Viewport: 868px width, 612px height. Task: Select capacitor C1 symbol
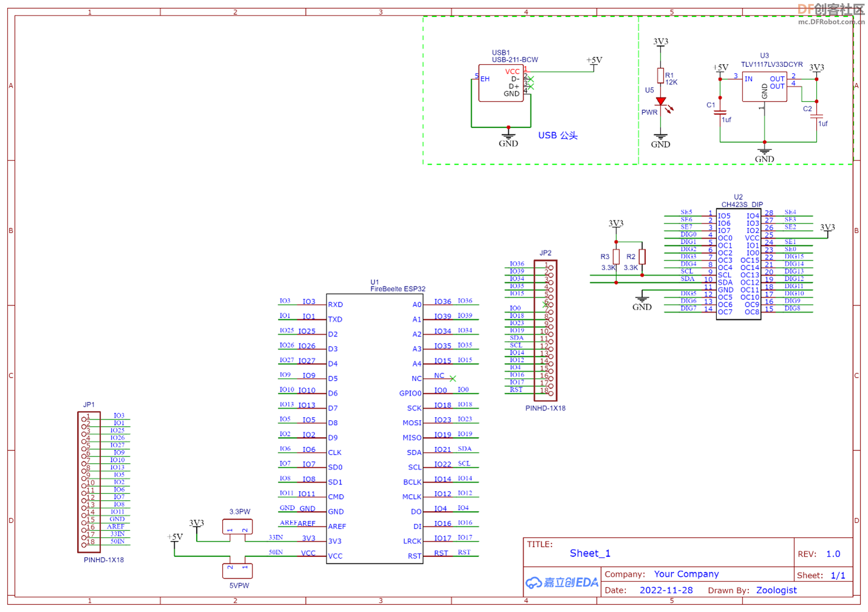(x=720, y=112)
